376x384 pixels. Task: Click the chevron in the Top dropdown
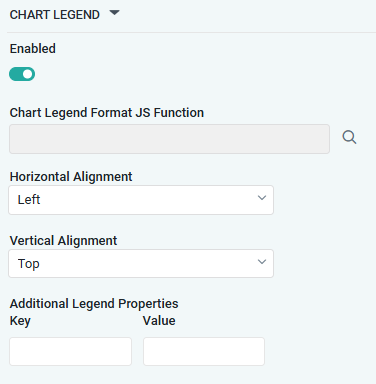point(262,262)
